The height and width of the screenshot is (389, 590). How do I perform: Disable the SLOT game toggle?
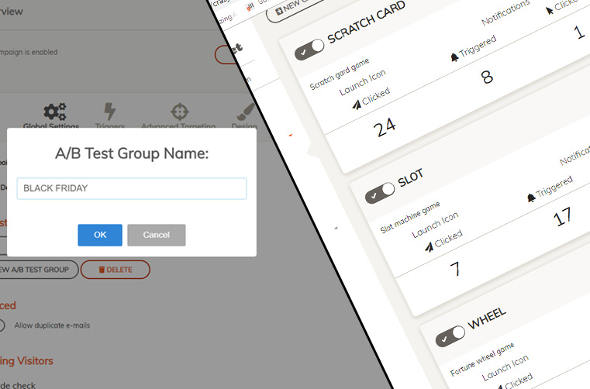pyautogui.click(x=380, y=193)
